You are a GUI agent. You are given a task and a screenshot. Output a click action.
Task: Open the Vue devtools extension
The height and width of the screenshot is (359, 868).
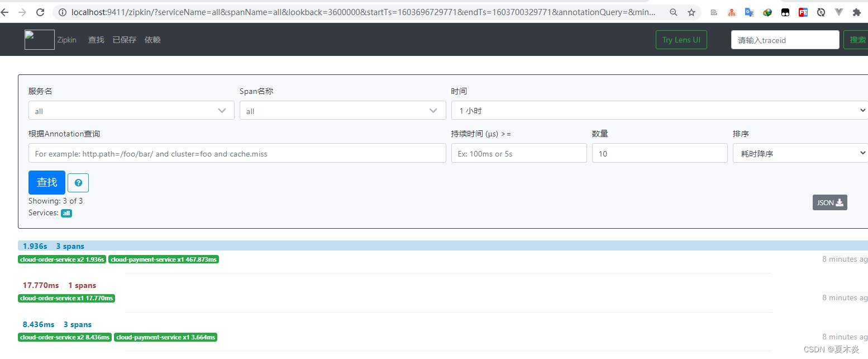click(839, 12)
